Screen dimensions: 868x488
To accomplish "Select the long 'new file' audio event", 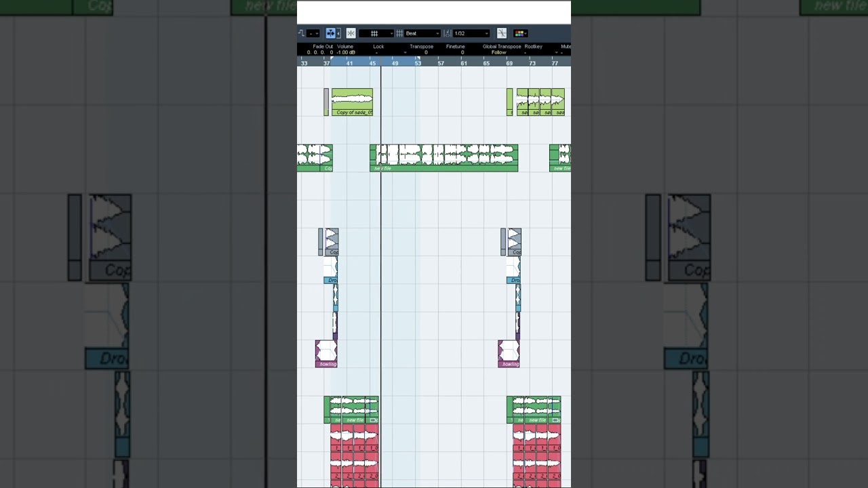I will 444,157.
